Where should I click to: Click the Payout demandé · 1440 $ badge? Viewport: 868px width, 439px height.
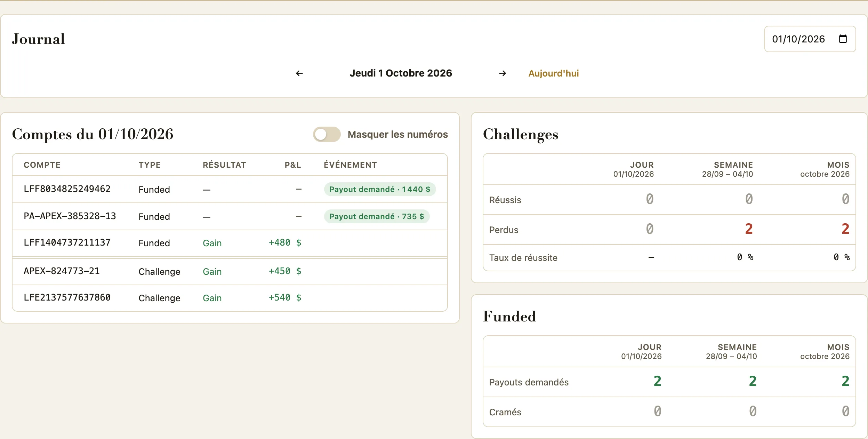point(380,189)
